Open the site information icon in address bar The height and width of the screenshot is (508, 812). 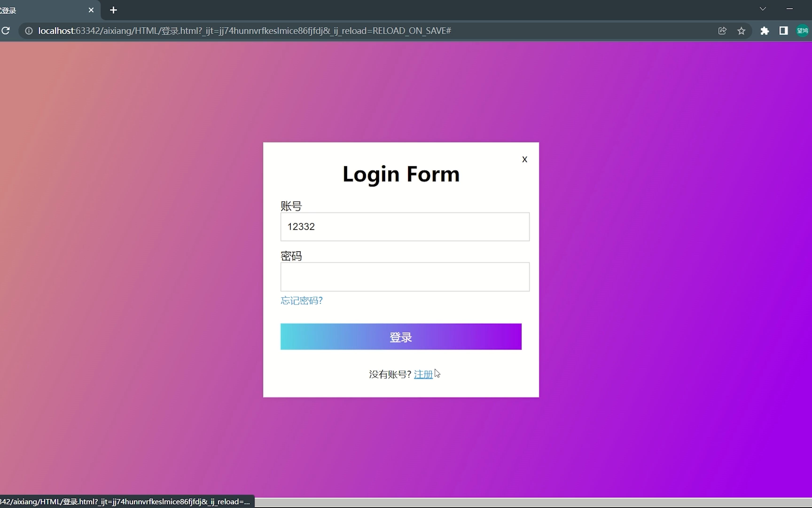[x=29, y=31]
